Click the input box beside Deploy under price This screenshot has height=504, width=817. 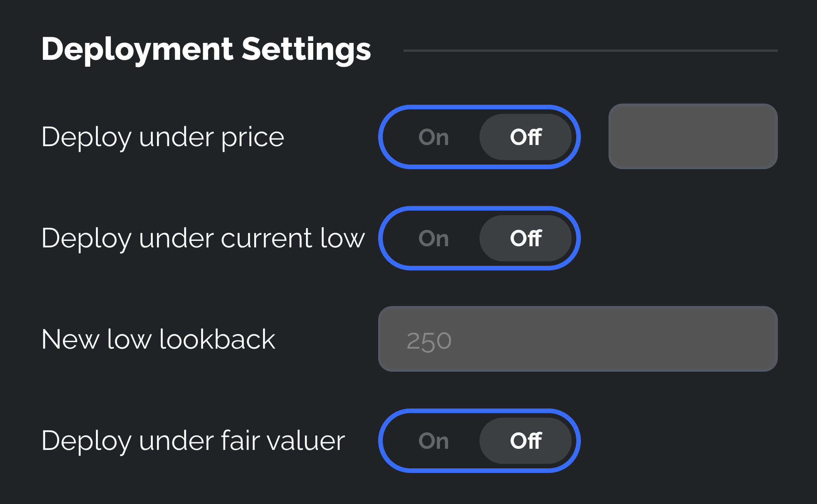(693, 136)
